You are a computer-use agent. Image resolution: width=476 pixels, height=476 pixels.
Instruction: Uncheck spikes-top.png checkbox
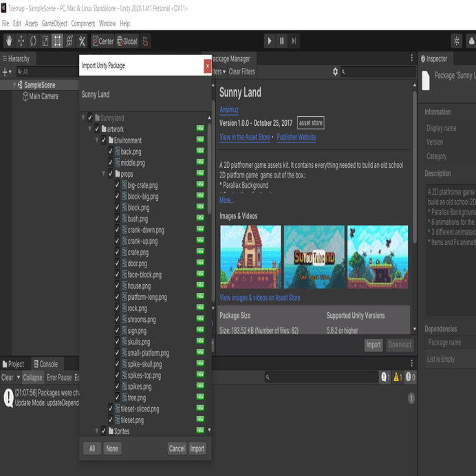tap(117, 375)
